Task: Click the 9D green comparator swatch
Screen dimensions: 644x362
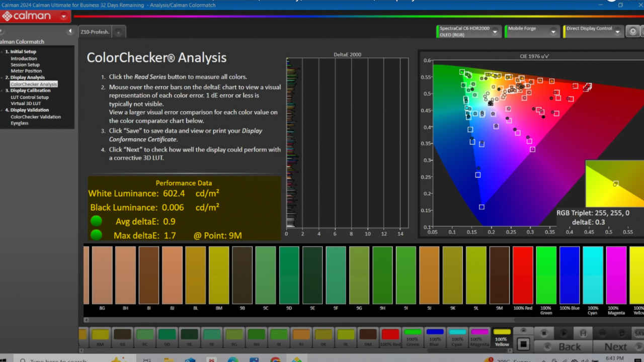Action: [x=289, y=275]
